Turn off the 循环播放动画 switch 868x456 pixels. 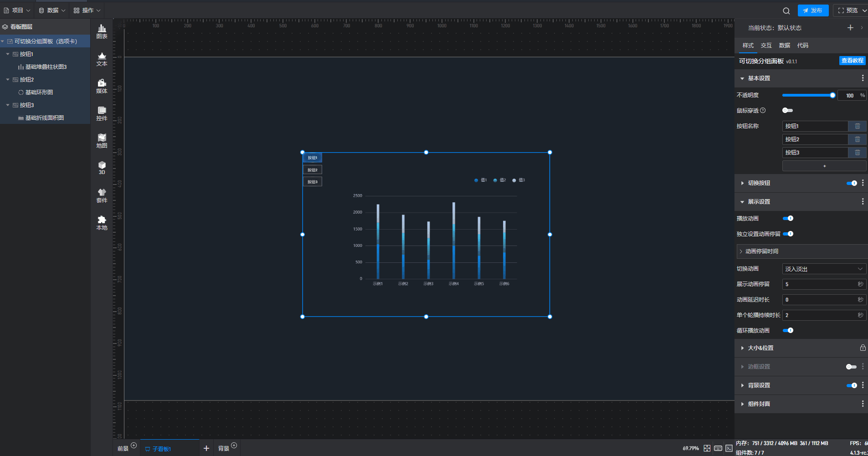(788, 331)
